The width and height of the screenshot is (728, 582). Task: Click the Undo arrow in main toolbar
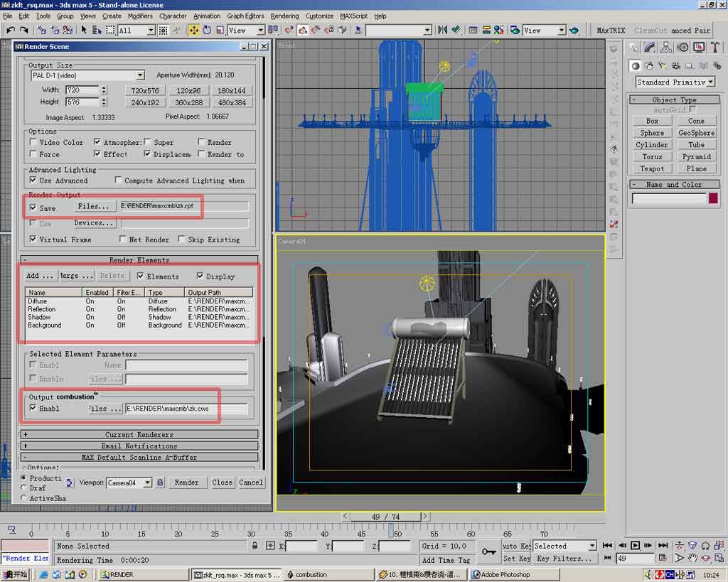[x=10, y=30]
